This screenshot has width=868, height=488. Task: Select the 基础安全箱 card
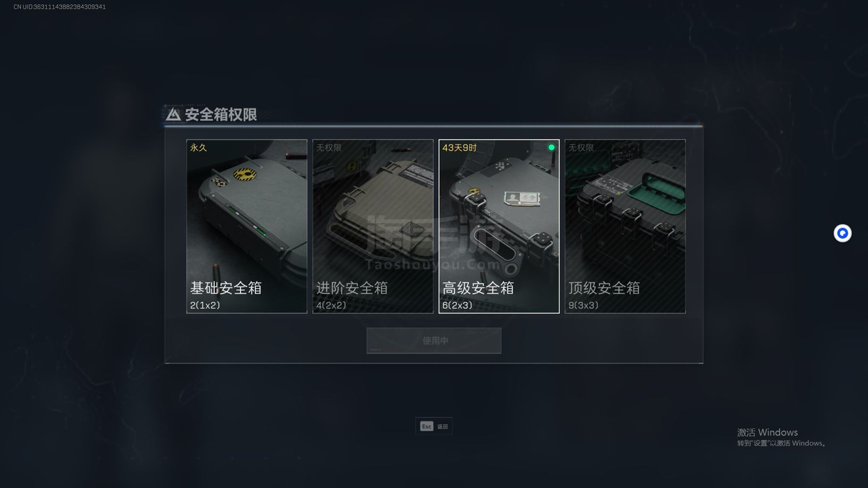pyautogui.click(x=247, y=226)
